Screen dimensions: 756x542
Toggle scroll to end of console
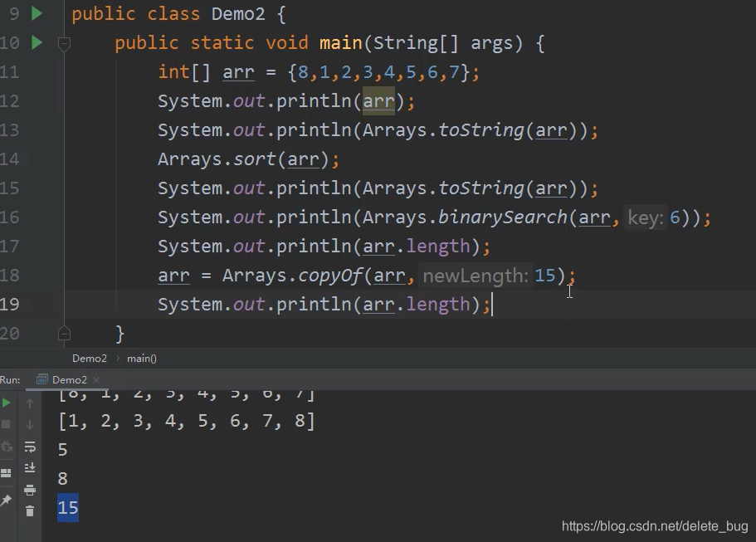[30, 468]
